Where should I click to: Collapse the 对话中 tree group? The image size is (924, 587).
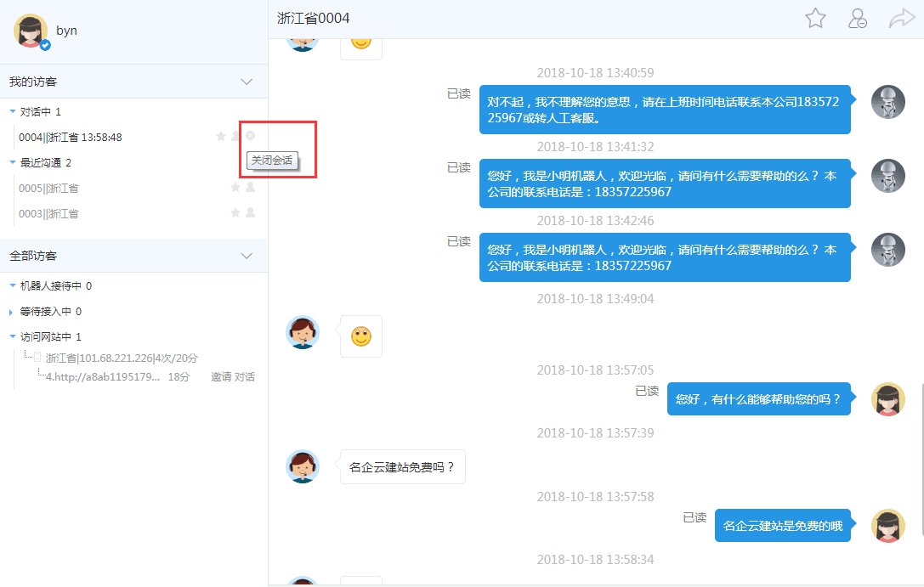point(12,111)
